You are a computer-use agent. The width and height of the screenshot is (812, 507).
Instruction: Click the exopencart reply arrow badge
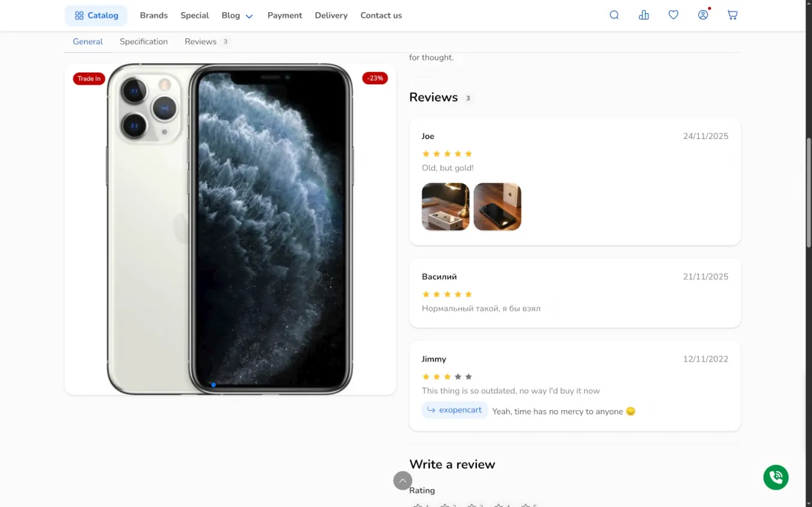click(x=455, y=410)
